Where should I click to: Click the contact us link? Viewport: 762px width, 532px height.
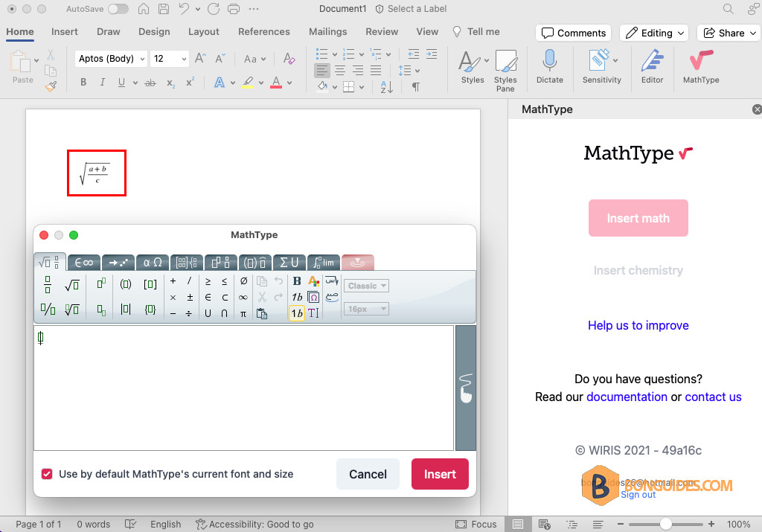713,397
